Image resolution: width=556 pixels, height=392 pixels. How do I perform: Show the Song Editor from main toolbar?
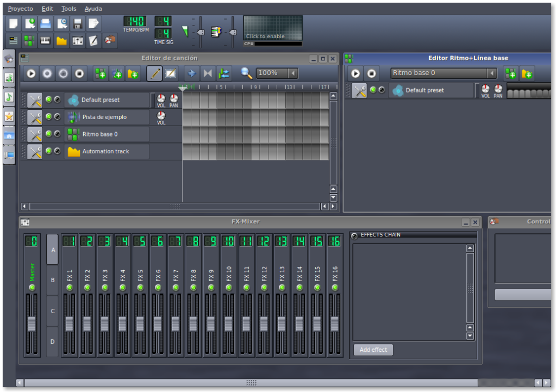point(14,40)
